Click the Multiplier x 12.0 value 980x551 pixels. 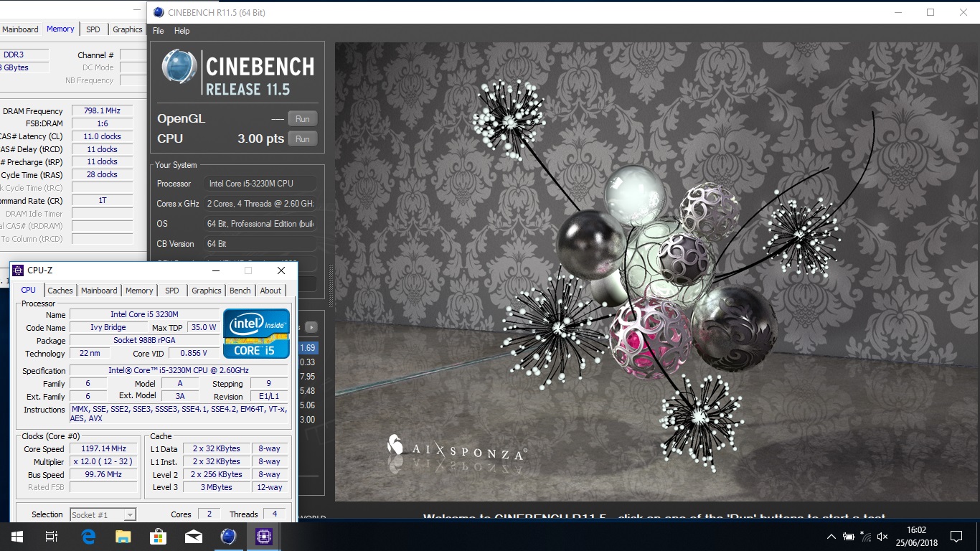tap(103, 461)
